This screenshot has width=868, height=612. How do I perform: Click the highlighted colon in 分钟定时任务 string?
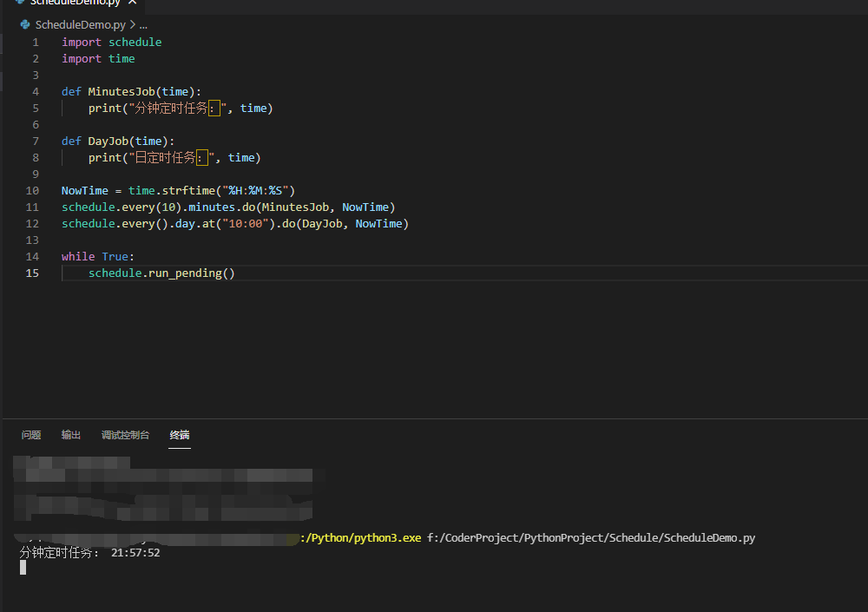tap(214, 108)
